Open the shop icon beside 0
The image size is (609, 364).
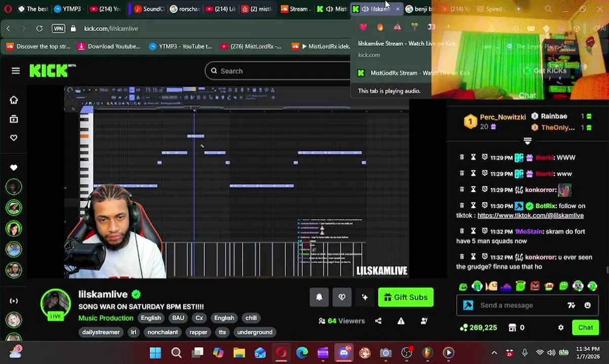(512, 328)
